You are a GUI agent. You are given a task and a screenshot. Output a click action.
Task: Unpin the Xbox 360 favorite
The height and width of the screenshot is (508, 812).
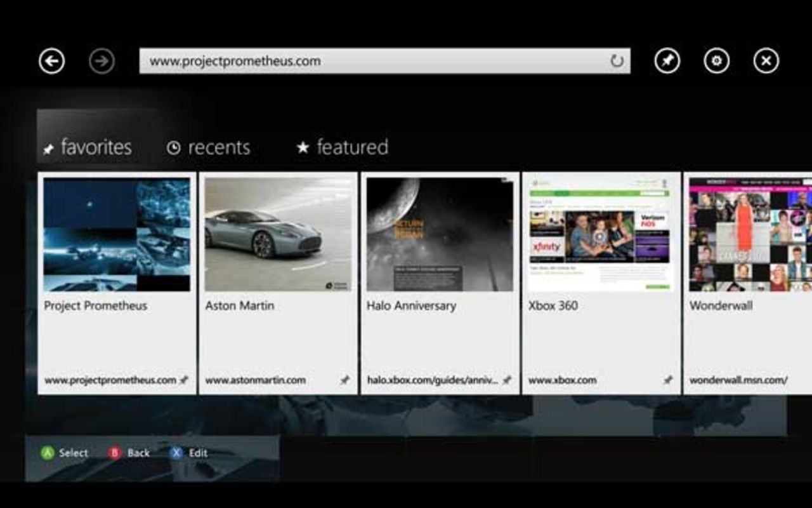669,379
